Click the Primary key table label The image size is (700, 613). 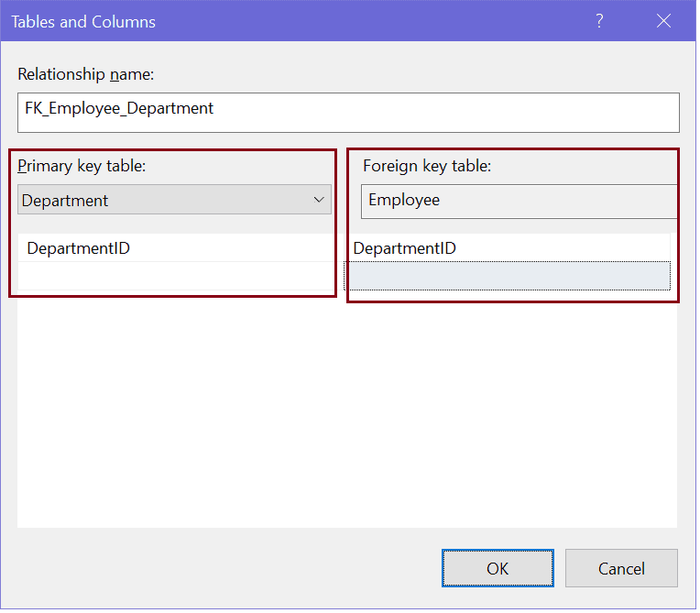pyautogui.click(x=82, y=166)
